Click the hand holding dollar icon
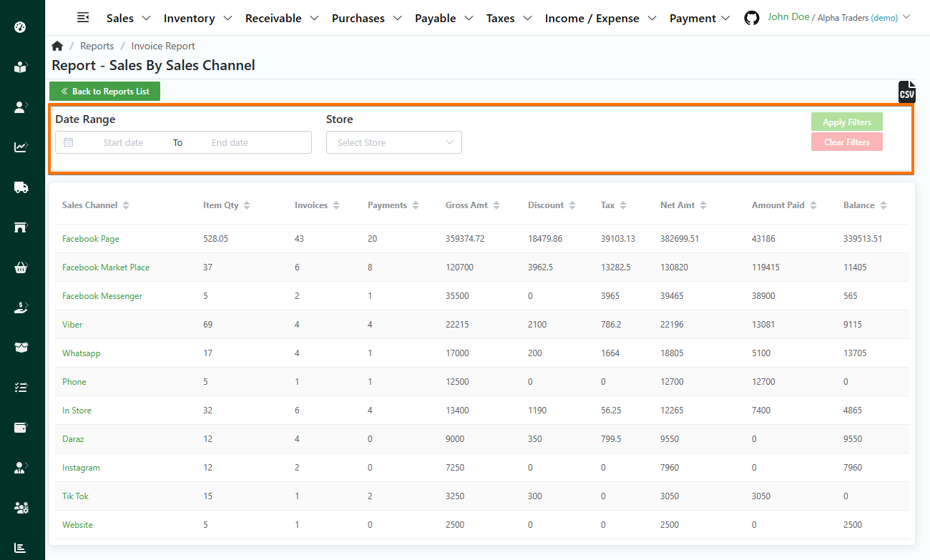Image resolution: width=930 pixels, height=560 pixels. pyautogui.click(x=21, y=308)
